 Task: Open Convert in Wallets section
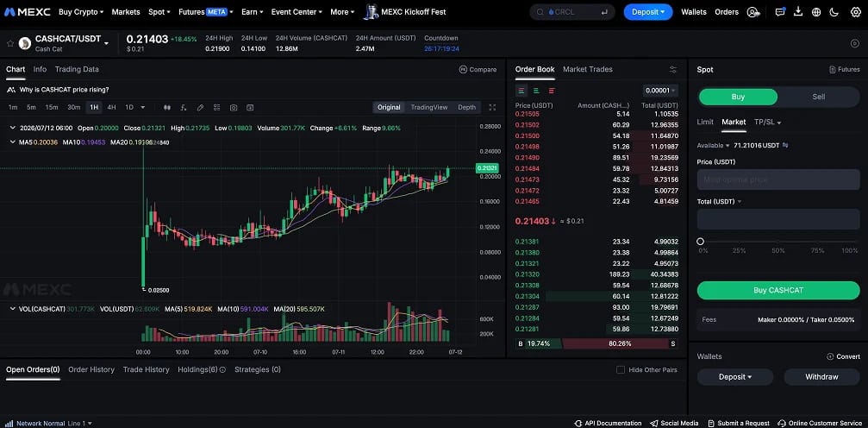coord(843,356)
